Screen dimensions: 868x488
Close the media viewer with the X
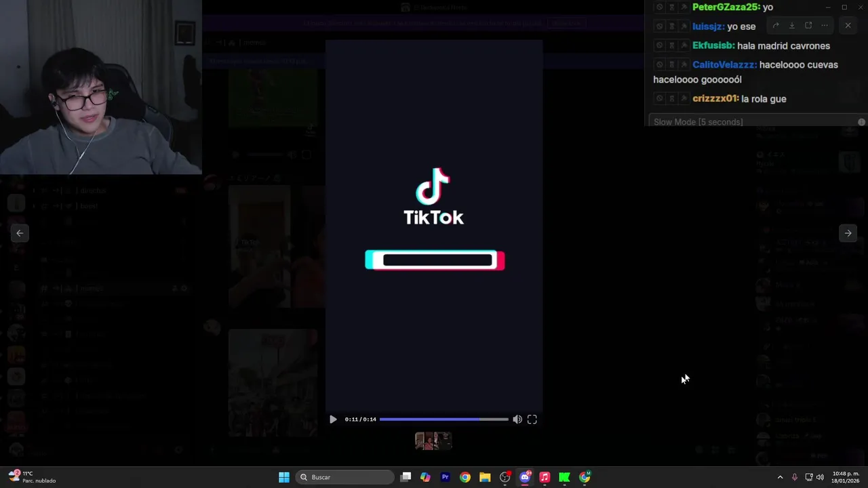click(x=848, y=26)
